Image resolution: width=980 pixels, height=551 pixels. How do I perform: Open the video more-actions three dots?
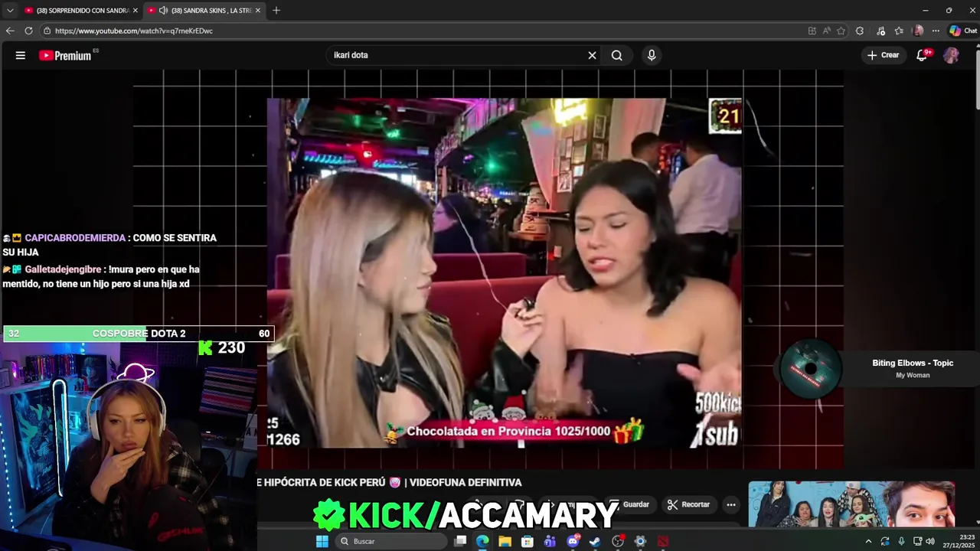pyautogui.click(x=731, y=504)
